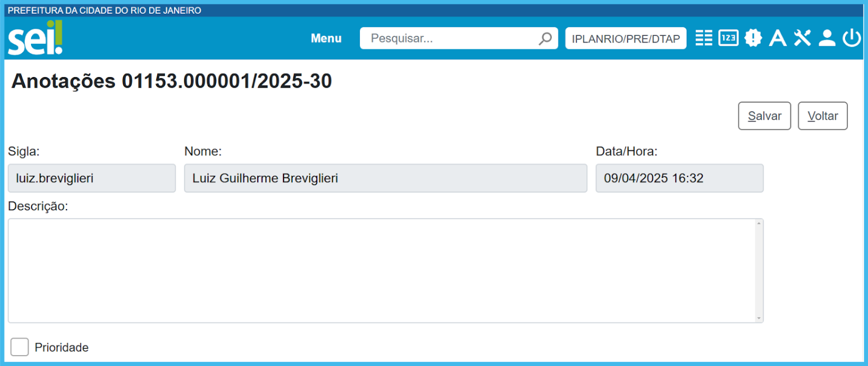Enable the Prioridade checkbox
The height and width of the screenshot is (366, 868).
click(x=20, y=347)
